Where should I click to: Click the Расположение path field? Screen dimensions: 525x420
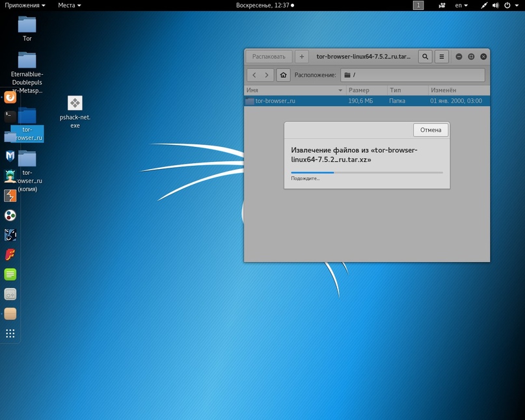(x=413, y=75)
